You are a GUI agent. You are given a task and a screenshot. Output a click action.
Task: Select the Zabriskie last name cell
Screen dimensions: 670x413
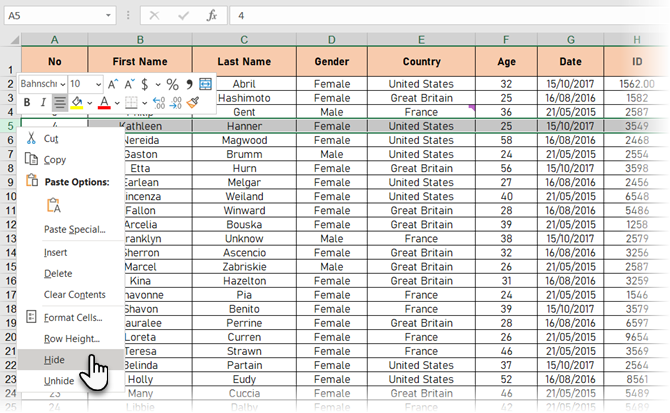[244, 267]
